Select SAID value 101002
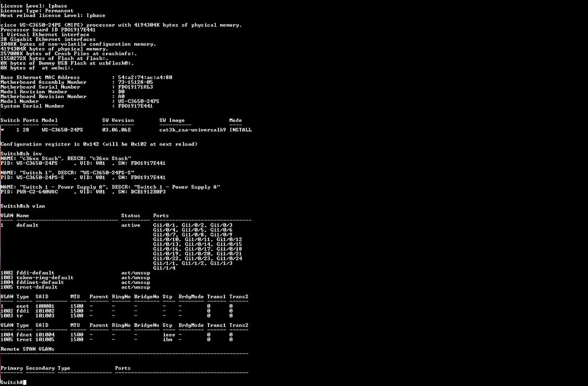 pos(45,311)
